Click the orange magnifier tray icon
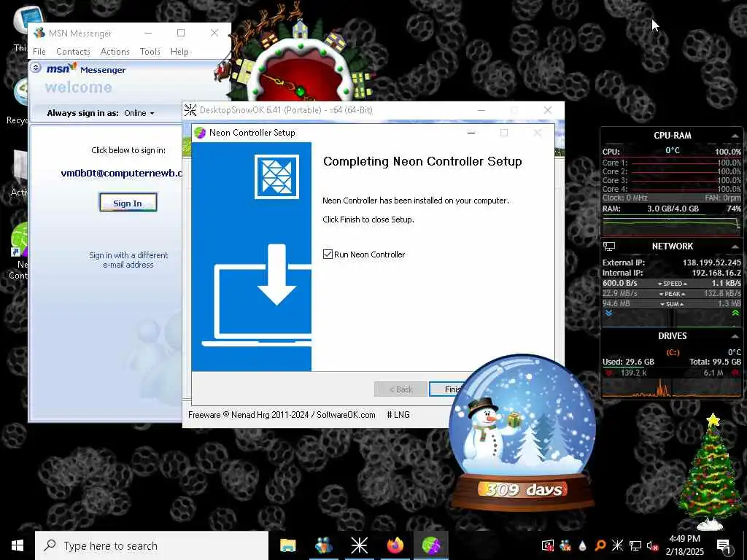 coord(600,545)
